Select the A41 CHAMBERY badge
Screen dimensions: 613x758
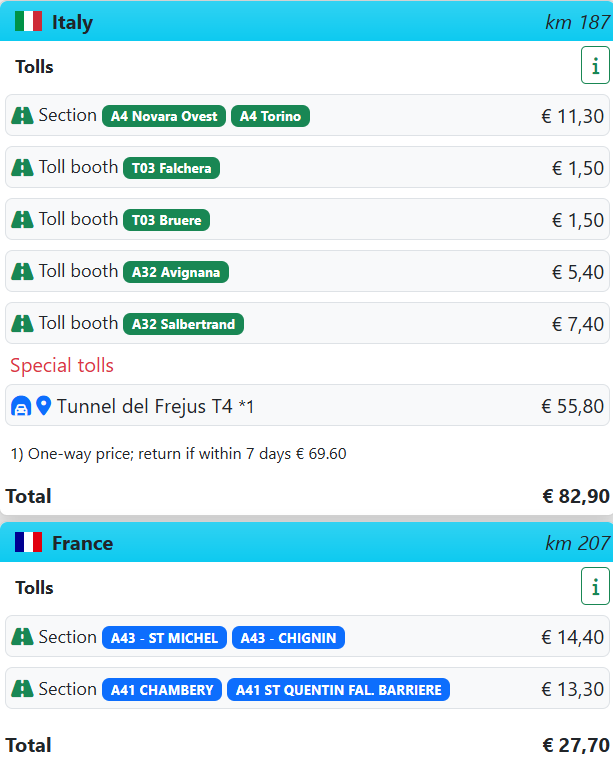click(x=162, y=689)
